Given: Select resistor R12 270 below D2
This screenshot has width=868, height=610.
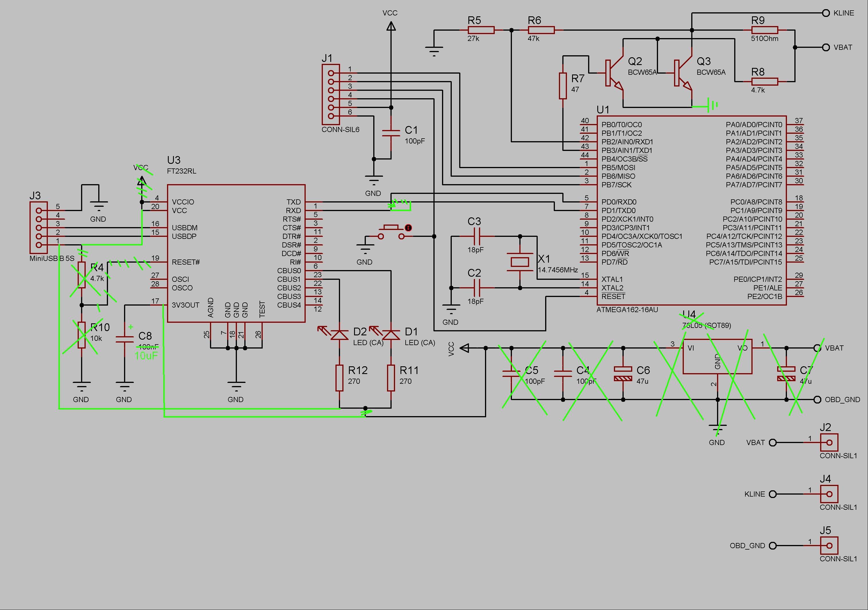Looking at the screenshot, I should coord(339,377).
